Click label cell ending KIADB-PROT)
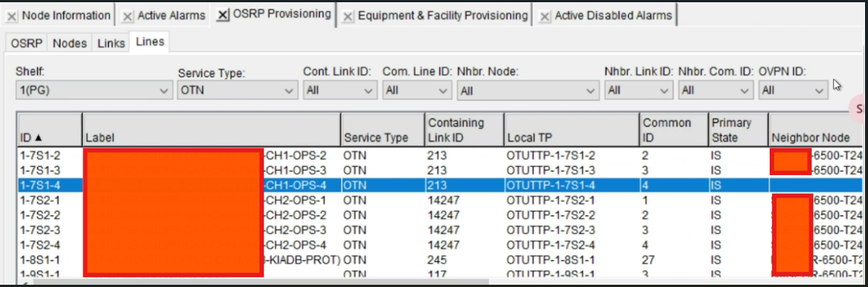 click(212, 260)
